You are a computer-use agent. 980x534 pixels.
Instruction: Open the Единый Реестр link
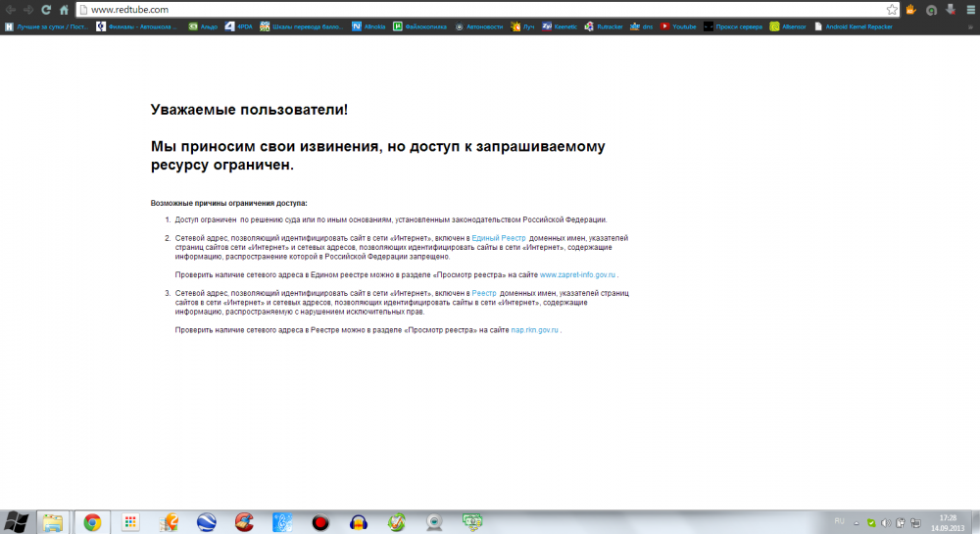(499, 238)
